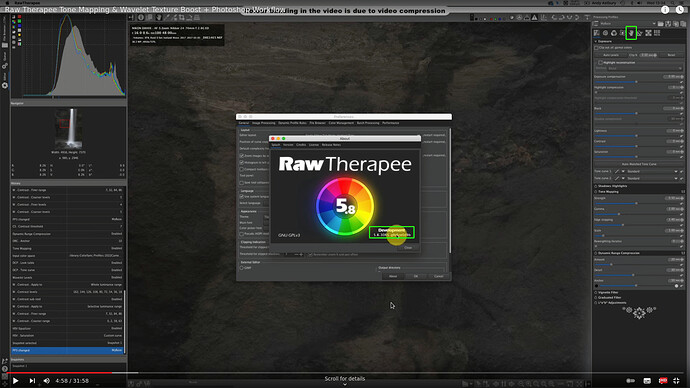Toggle the left panel visibility icon
The image size is (690, 388).
pyautogui.click(x=132, y=18)
